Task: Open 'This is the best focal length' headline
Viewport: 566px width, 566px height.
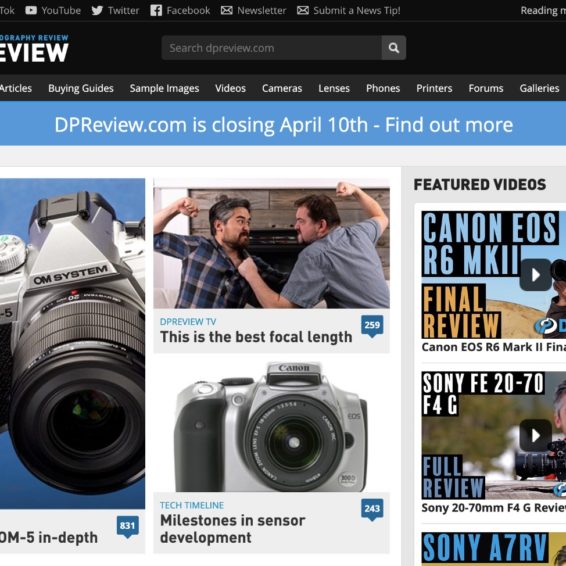Action: [256, 337]
